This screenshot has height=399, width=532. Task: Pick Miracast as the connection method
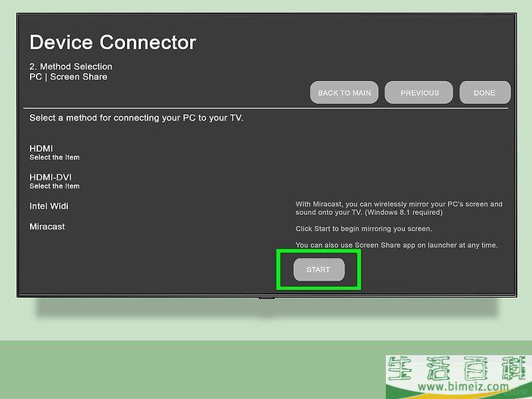click(47, 227)
